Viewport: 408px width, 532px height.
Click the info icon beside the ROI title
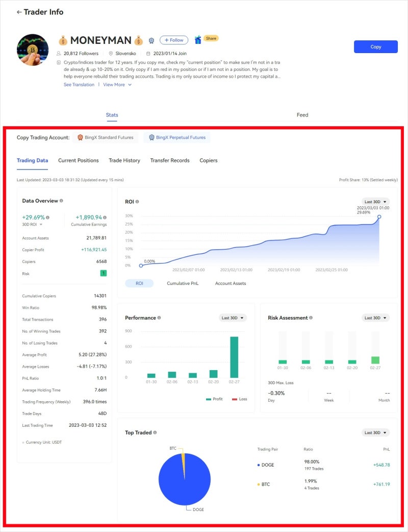(138, 200)
